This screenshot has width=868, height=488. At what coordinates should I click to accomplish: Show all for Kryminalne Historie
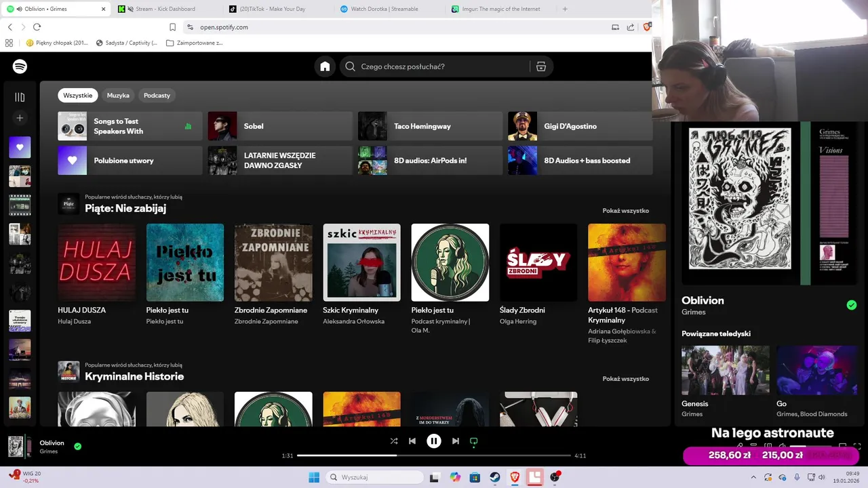tap(625, 379)
